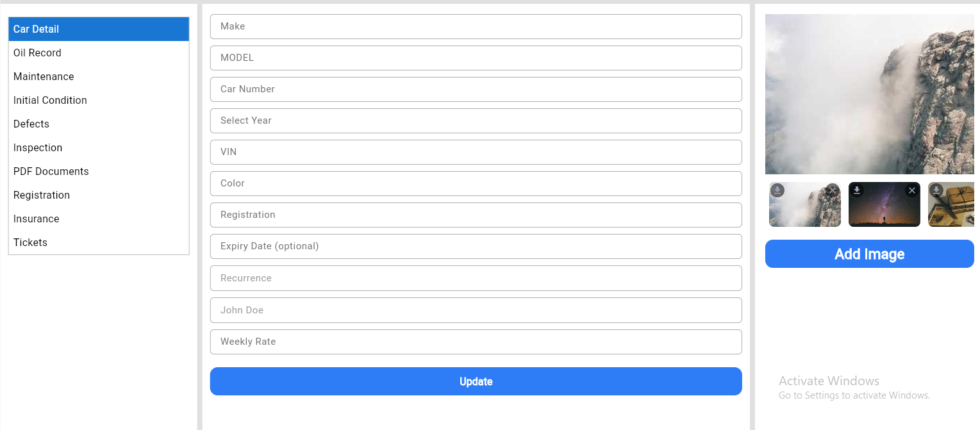Open the Select Year dropdown
The width and height of the screenshot is (980, 430).
click(476, 120)
